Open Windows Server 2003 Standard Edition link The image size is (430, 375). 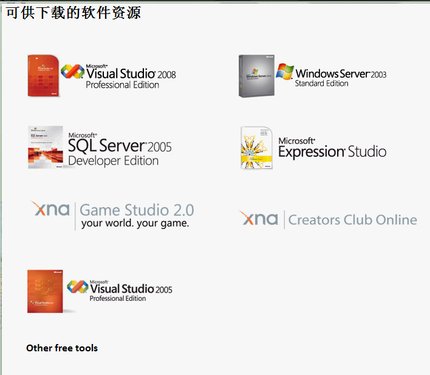click(341, 77)
